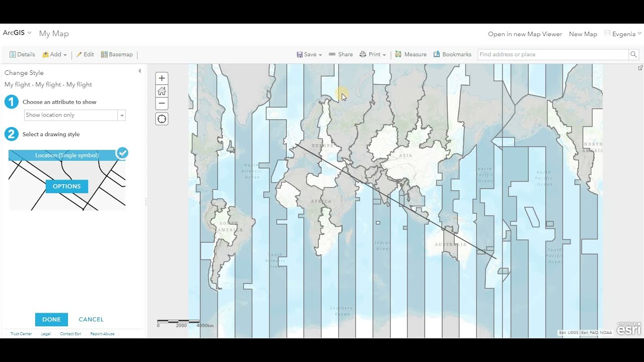Go to default map extent home

coord(162,91)
